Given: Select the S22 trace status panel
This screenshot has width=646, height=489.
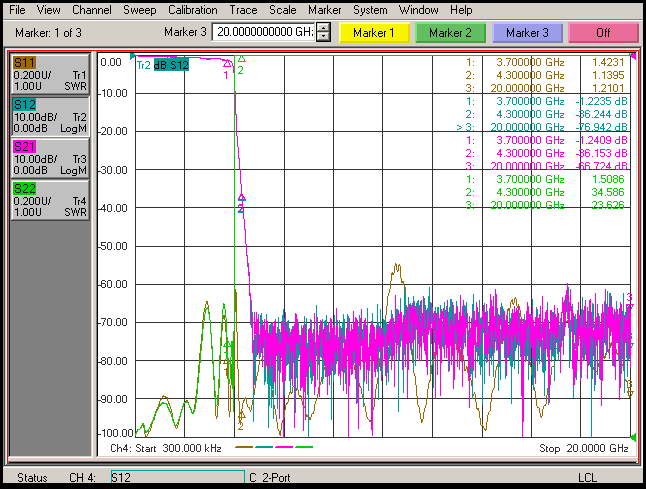Looking at the screenshot, I should pyautogui.click(x=49, y=199).
